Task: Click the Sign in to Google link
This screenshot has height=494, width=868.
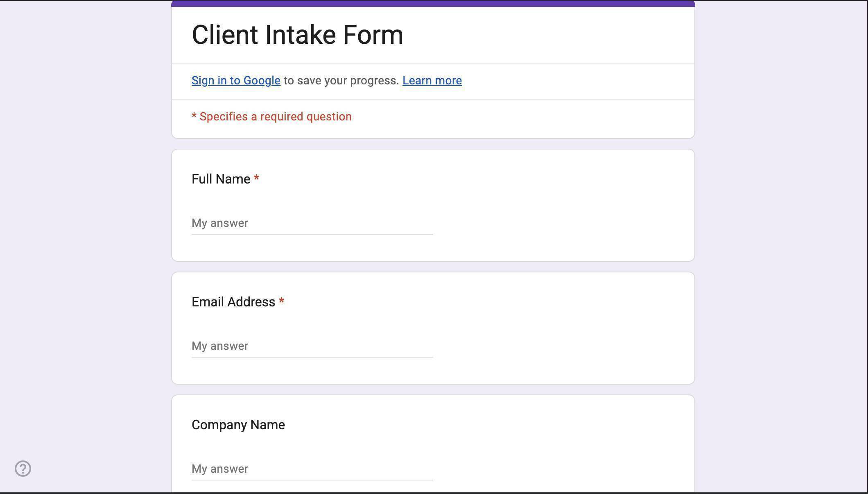Action: click(235, 80)
